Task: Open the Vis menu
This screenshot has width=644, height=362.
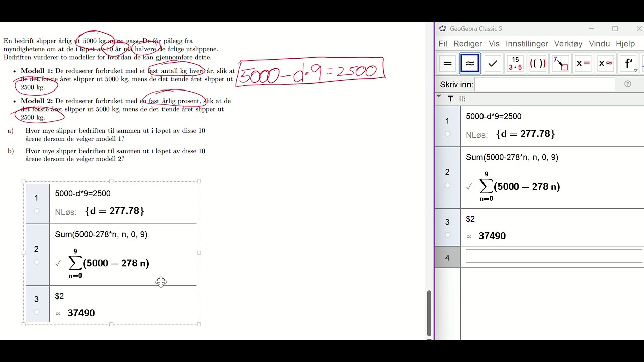Action: tap(494, 44)
